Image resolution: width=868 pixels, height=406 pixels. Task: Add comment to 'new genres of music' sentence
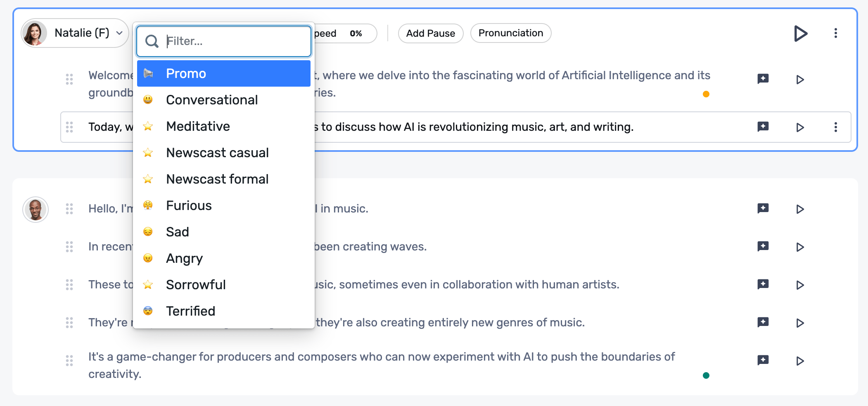pyautogui.click(x=763, y=322)
